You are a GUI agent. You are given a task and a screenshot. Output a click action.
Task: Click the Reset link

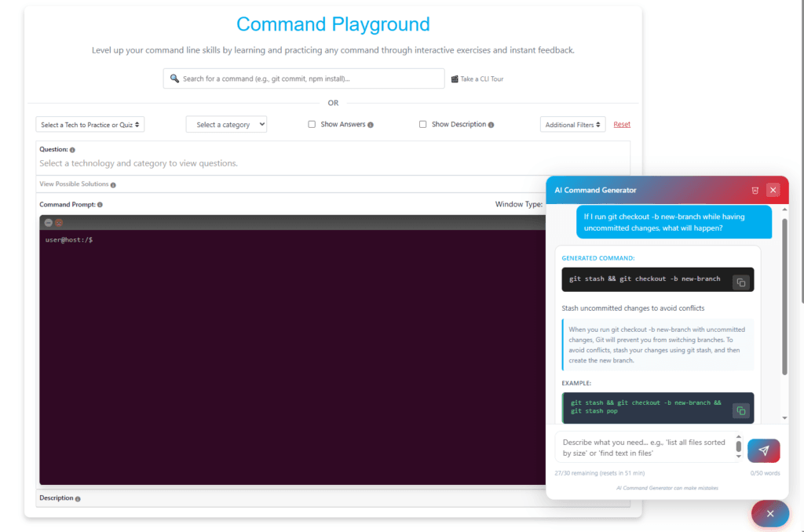622,125
